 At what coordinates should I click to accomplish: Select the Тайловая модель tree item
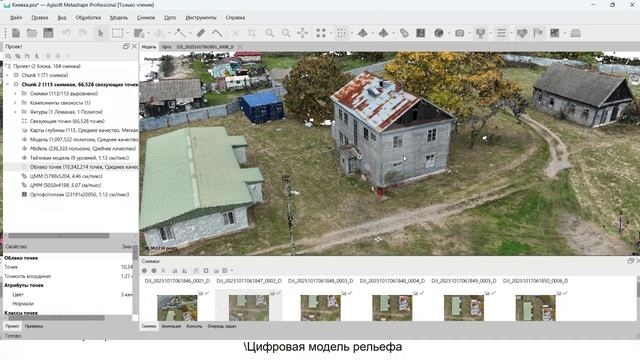click(79, 158)
